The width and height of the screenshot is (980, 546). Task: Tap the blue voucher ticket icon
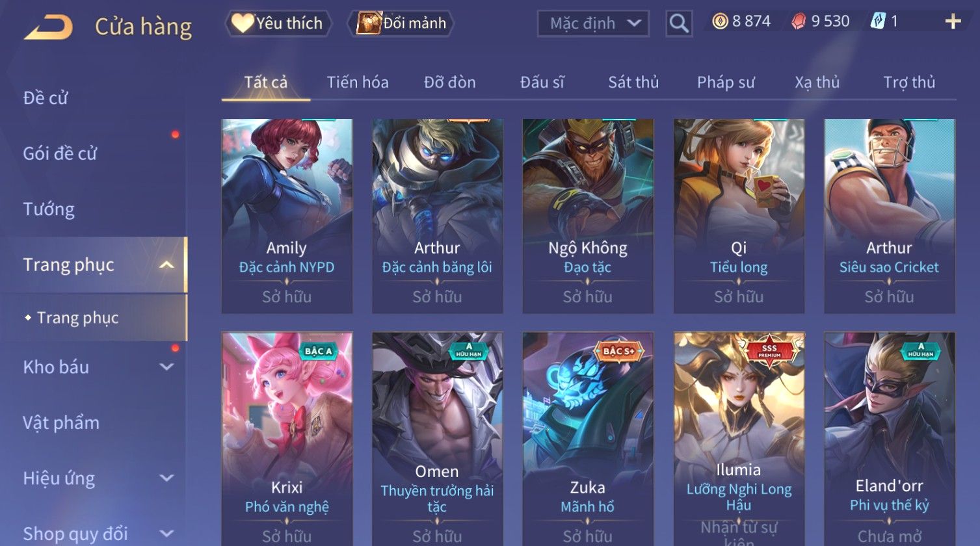pos(878,21)
